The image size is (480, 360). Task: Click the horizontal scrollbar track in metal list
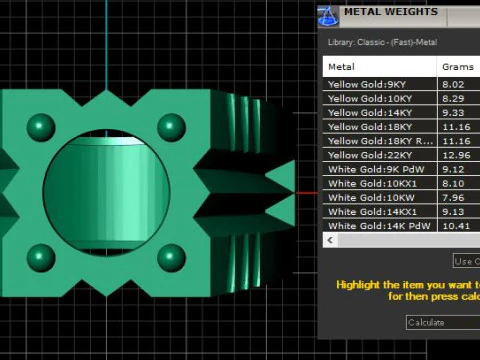click(409, 240)
